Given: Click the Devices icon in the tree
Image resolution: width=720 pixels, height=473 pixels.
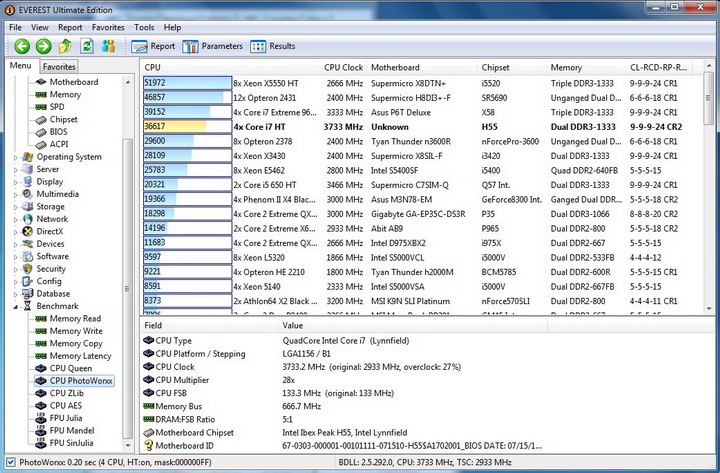Looking at the screenshot, I should point(28,243).
